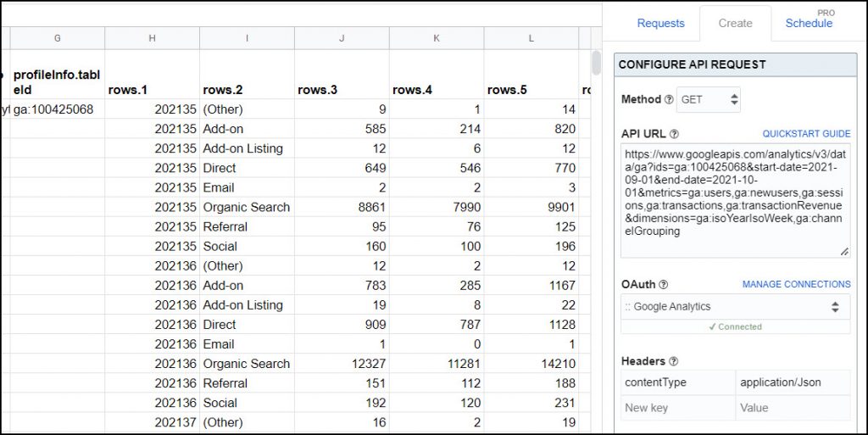Select column G header
This screenshot has width=868, height=435.
tap(57, 38)
